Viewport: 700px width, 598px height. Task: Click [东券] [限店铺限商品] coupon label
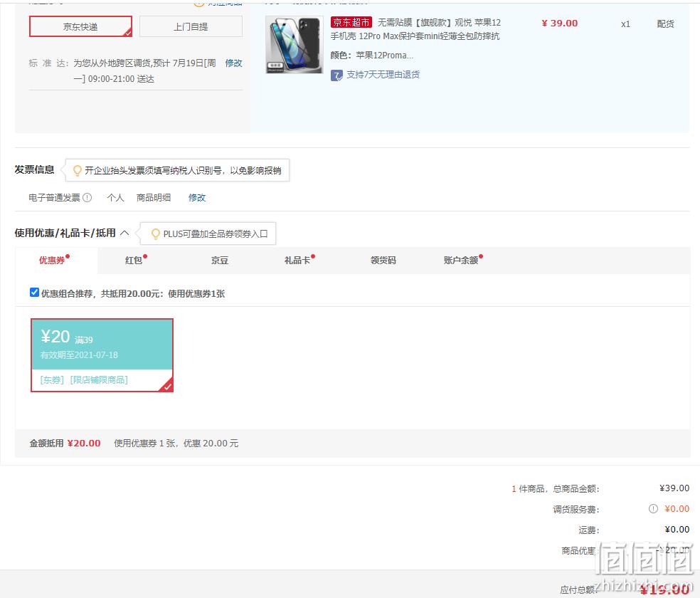point(84,380)
